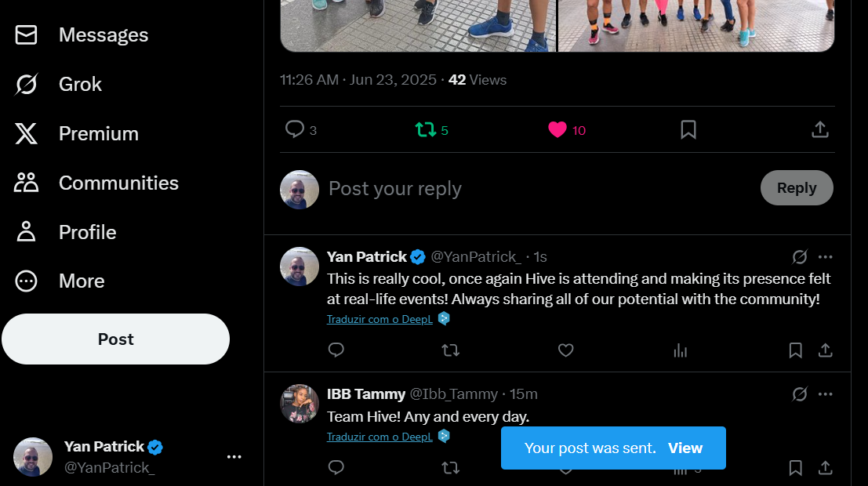Translate Yan Patrick's reply with DeepL
Image resolution: width=868 pixels, height=486 pixels.
[x=380, y=319]
